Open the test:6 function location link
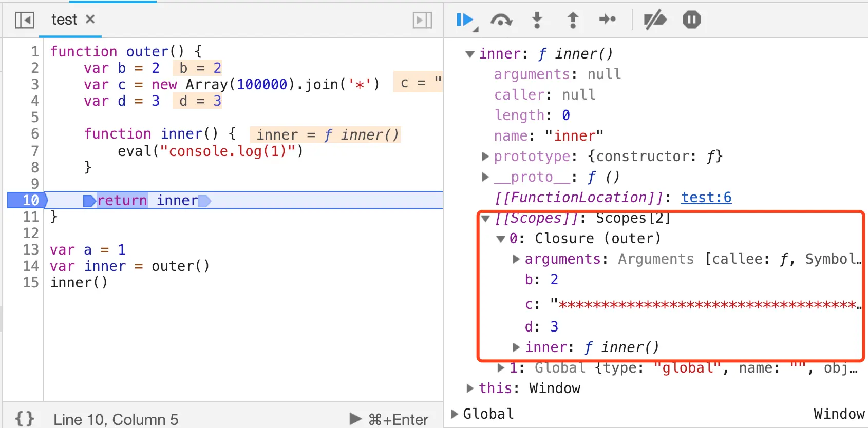Image resolution: width=868 pixels, height=428 pixels. pyautogui.click(x=706, y=198)
